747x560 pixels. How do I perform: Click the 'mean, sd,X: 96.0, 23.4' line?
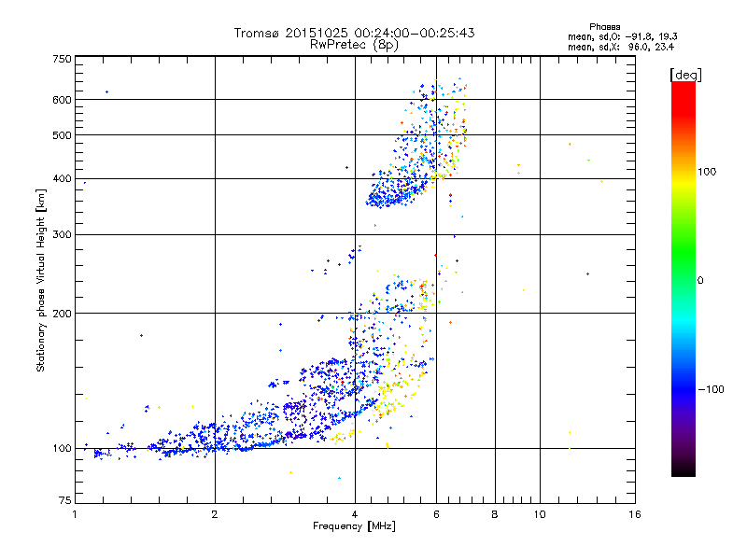pos(620,47)
